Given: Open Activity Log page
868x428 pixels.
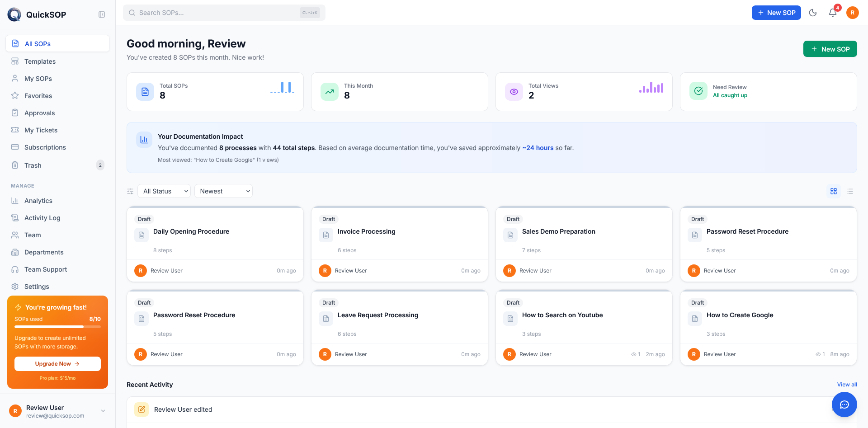Looking at the screenshot, I should point(58,218).
